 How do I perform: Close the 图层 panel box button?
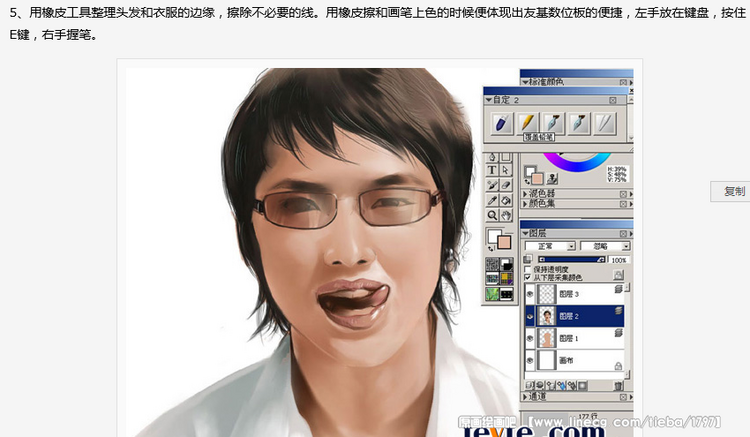(623, 233)
